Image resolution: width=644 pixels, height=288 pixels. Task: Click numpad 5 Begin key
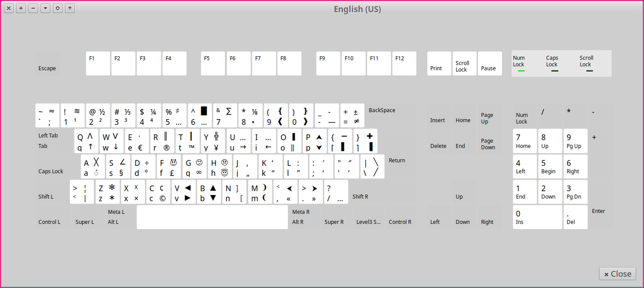point(550,167)
